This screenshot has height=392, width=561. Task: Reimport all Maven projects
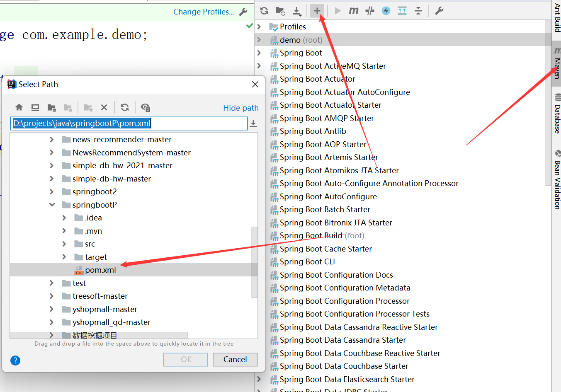(x=264, y=11)
